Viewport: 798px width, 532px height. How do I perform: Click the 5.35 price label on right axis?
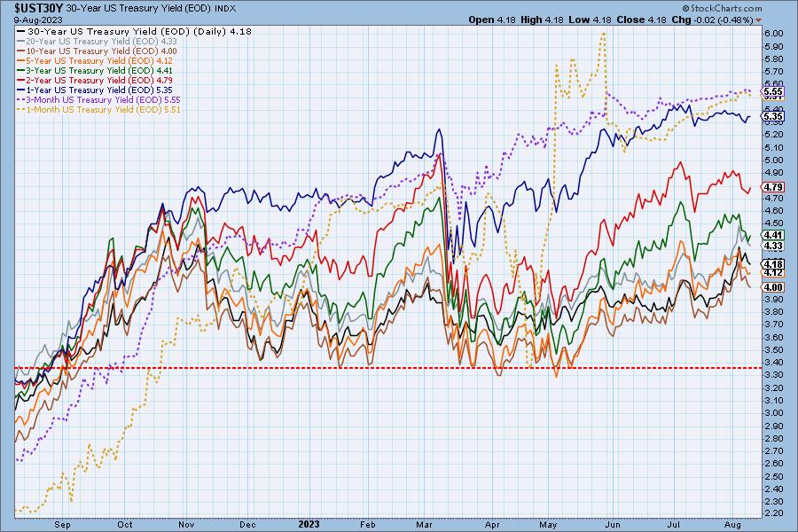pyautogui.click(x=773, y=116)
